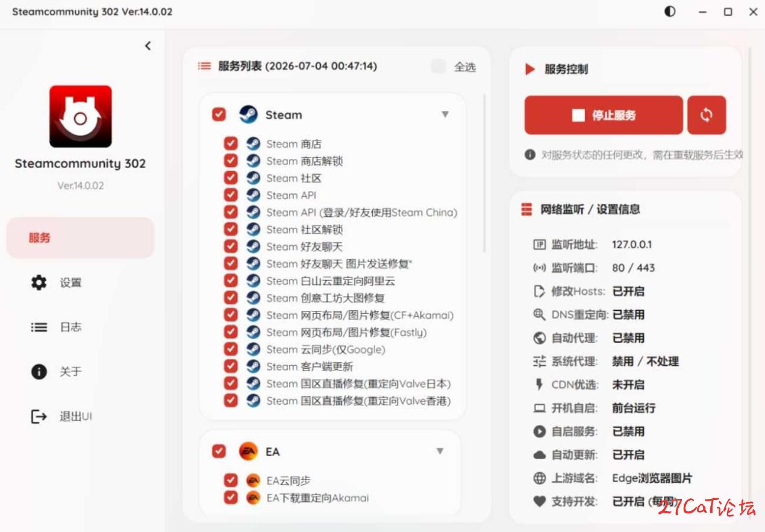Uncheck Steam 商店解锁 checkbox
Image resolution: width=765 pixels, height=532 pixels.
[x=231, y=161]
